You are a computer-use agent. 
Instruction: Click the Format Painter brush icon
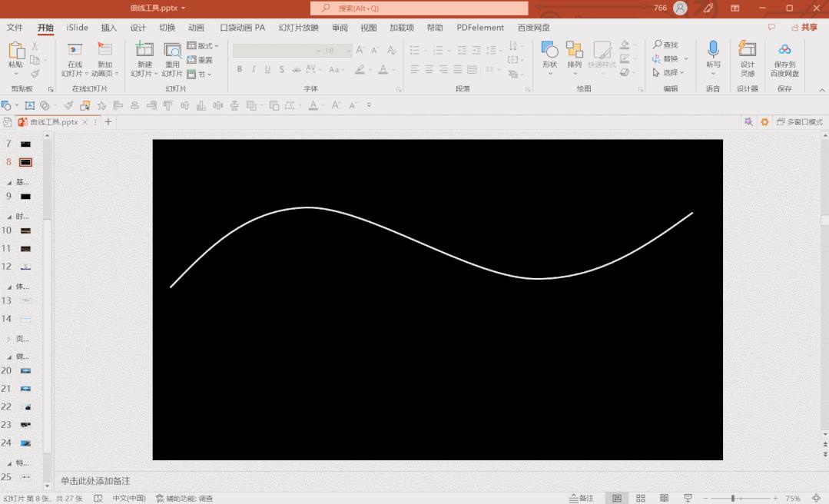click(x=35, y=75)
